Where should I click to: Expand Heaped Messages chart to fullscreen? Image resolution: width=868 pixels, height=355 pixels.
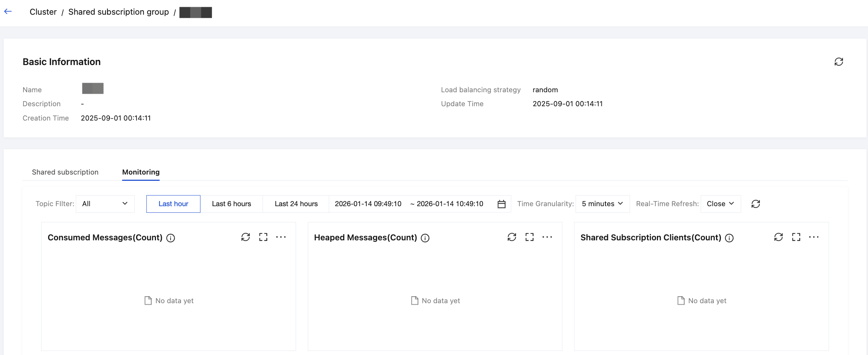[x=530, y=237]
